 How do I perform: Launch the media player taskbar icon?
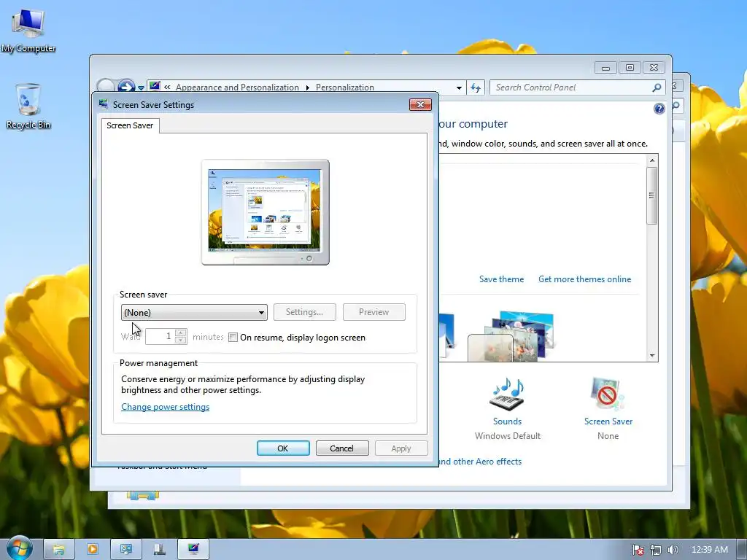click(x=93, y=550)
